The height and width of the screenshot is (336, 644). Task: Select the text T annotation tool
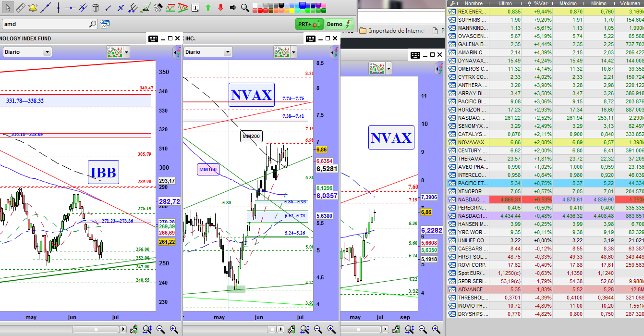[x=195, y=7]
